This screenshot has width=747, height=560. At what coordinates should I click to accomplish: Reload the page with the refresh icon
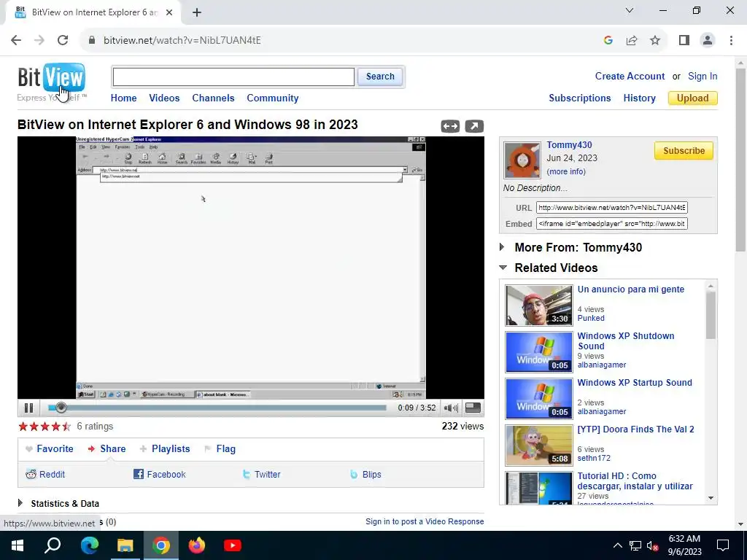pyautogui.click(x=63, y=40)
